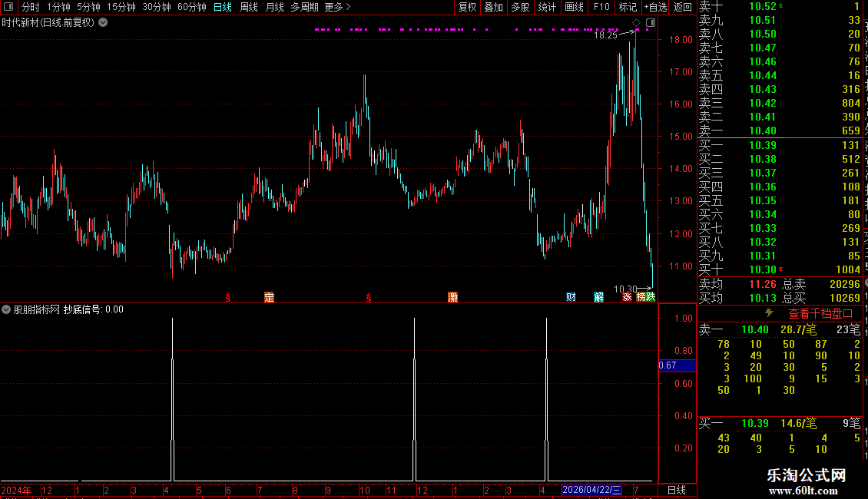The image size is (868, 499).
Task: Click the diamond icon above the price chart
Action: pyautogui.click(x=636, y=23)
